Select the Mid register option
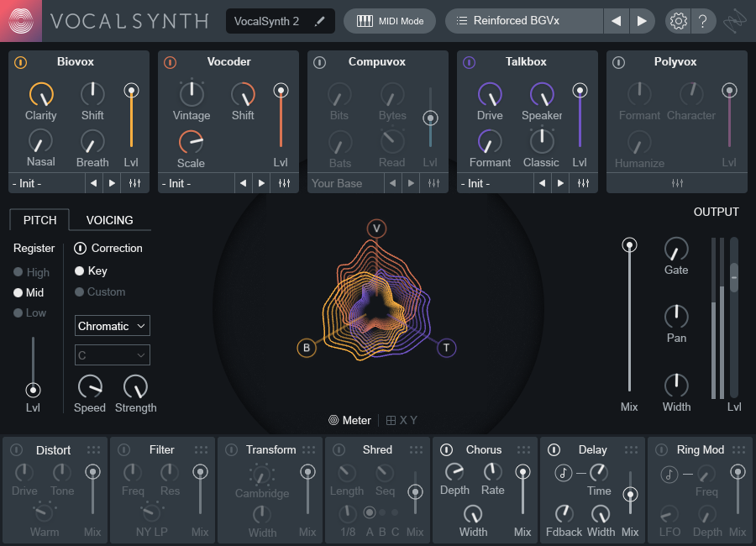 [x=29, y=293]
